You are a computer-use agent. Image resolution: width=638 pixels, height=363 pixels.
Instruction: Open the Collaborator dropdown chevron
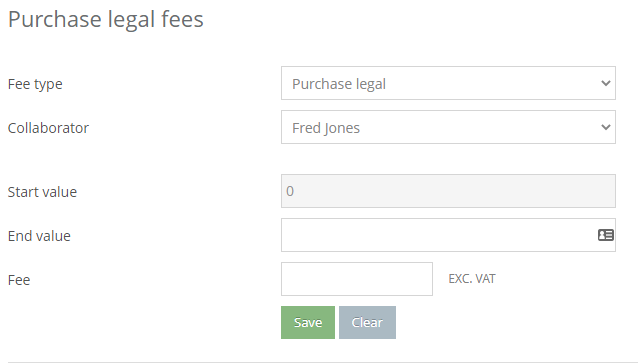point(605,127)
